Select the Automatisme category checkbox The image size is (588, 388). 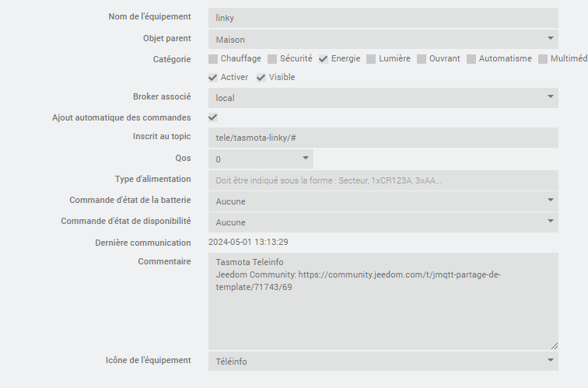471,59
